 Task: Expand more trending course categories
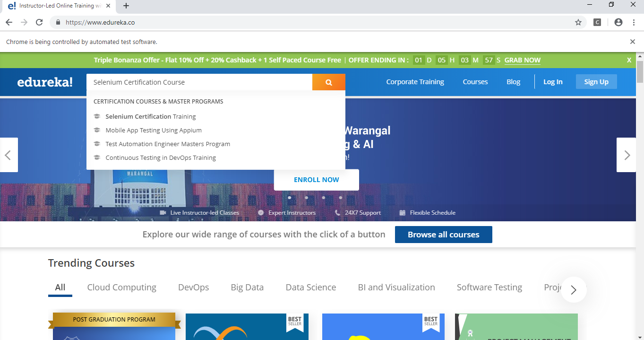[573, 289]
